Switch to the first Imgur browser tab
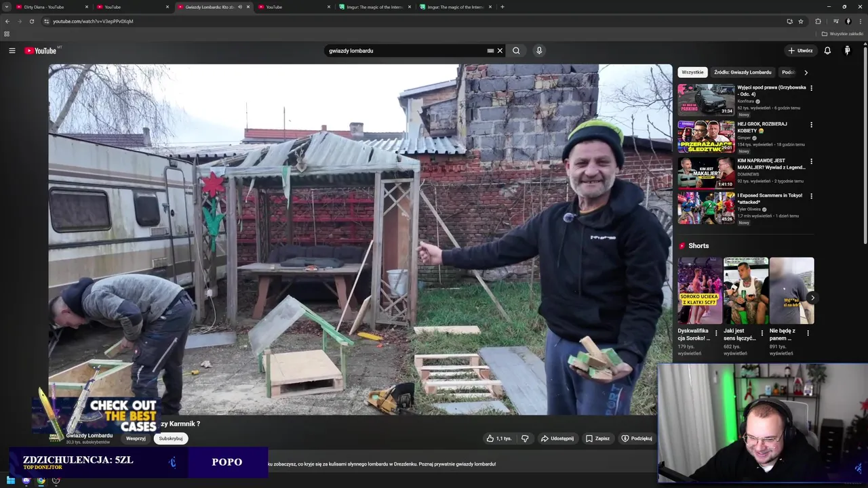 (x=374, y=7)
